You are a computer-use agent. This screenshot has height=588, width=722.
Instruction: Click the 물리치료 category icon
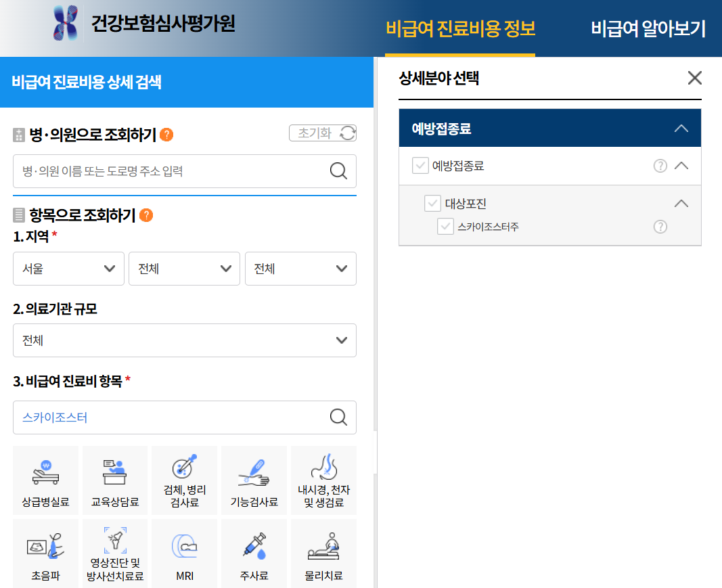point(323,553)
